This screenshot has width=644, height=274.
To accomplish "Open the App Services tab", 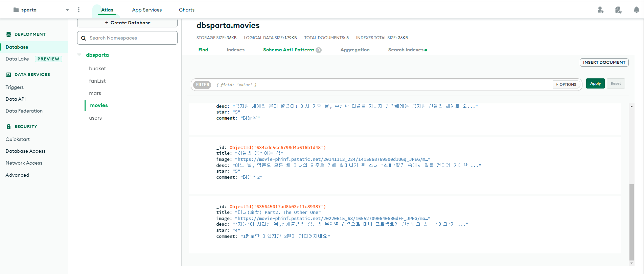I will click(x=147, y=10).
